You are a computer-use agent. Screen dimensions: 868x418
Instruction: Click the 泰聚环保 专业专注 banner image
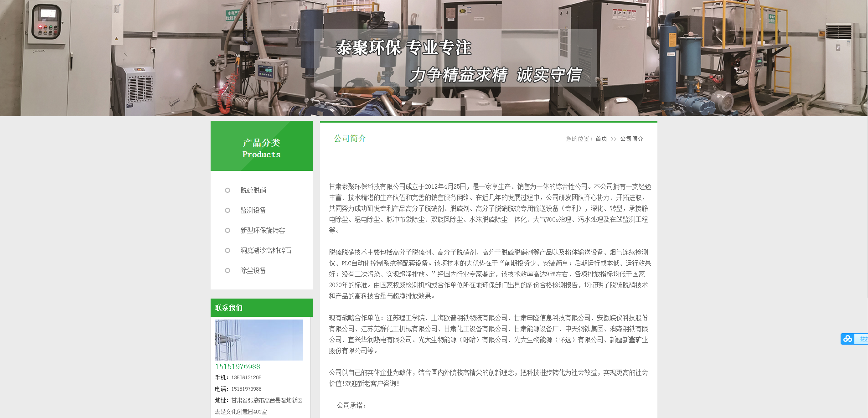point(433,58)
